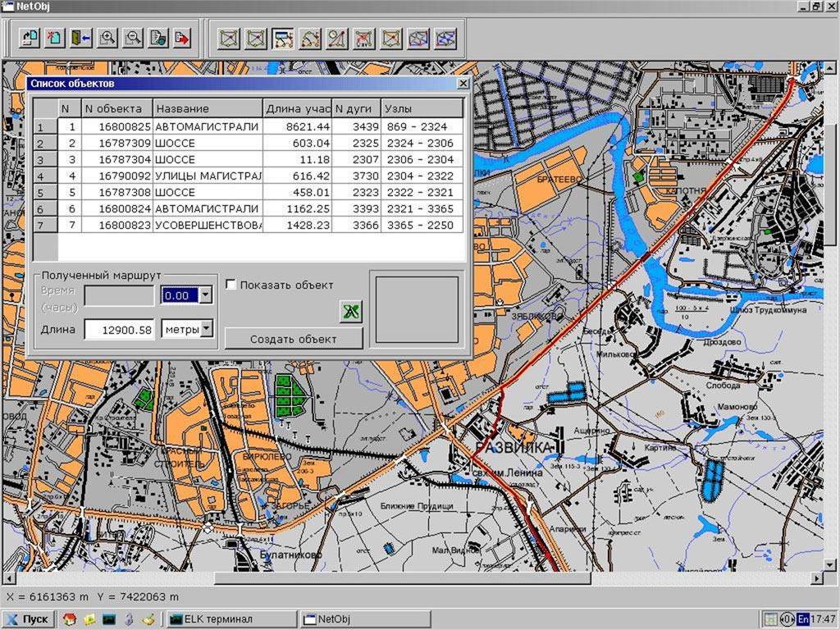The width and height of the screenshot is (840, 630).
Task: Click object number 16787309 cell
Action: [116, 143]
